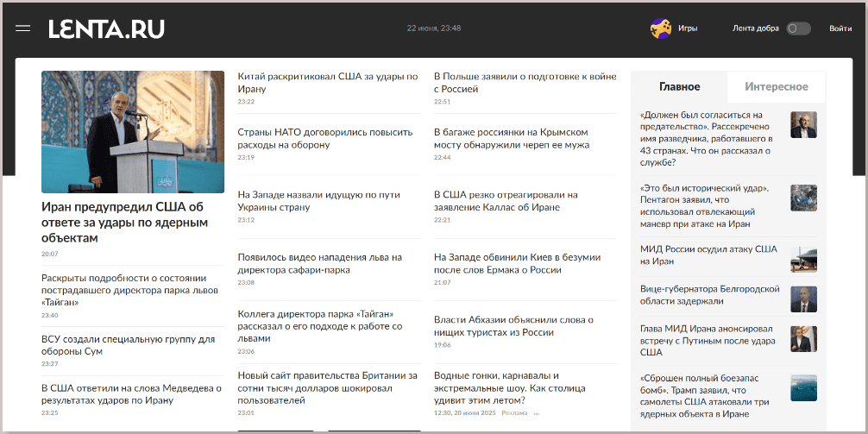The height and width of the screenshot is (434, 868).
Task: Click the Войти login button
Action: [x=840, y=28]
